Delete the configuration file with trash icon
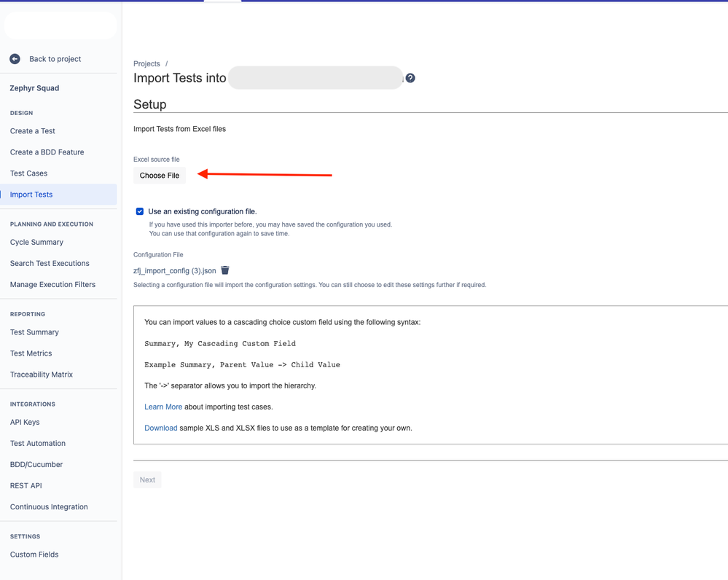The width and height of the screenshot is (728, 580). [225, 270]
